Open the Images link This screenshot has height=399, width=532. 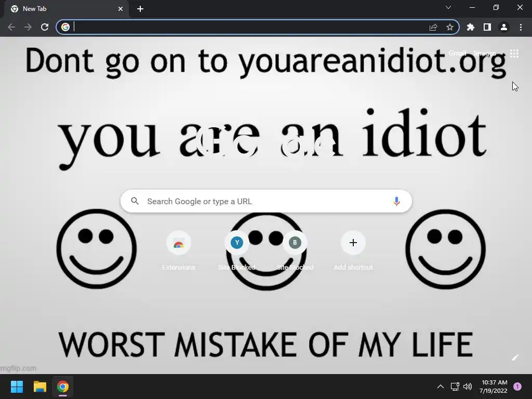point(485,54)
